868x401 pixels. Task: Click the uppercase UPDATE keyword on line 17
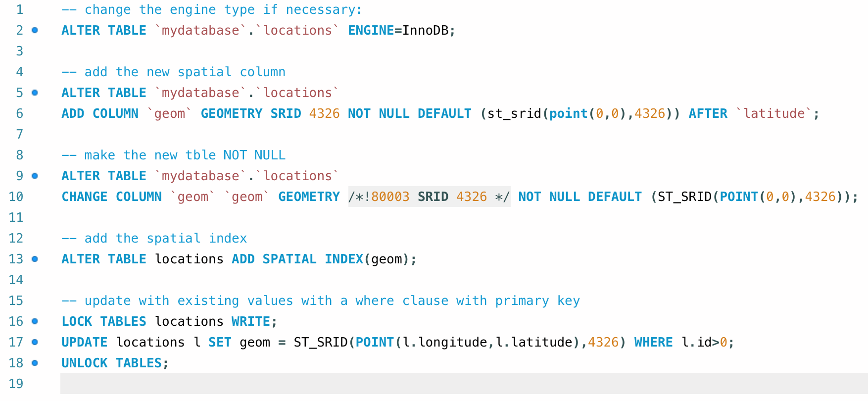[x=85, y=342]
